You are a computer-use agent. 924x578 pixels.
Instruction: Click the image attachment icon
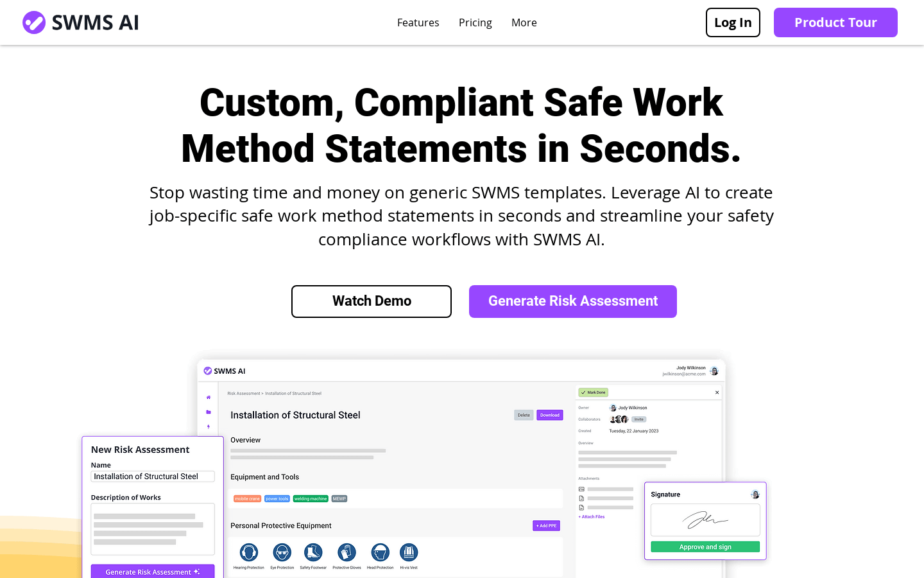[581, 489]
